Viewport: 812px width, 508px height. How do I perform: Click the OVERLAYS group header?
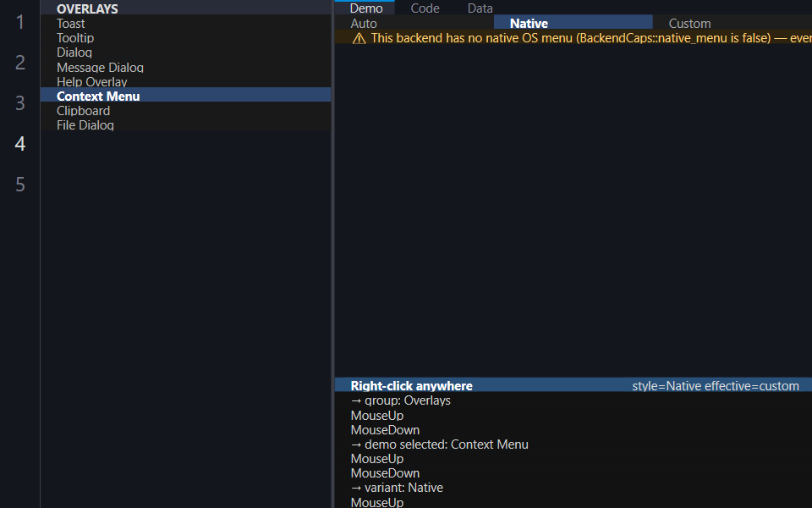185,8
